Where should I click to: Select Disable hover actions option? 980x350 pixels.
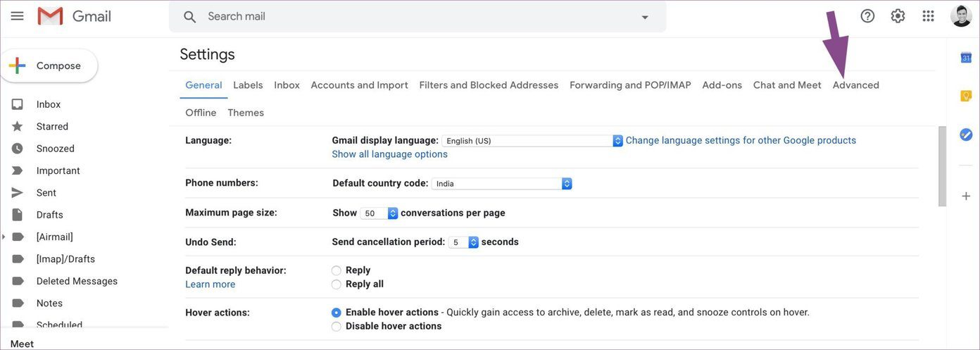(337, 327)
